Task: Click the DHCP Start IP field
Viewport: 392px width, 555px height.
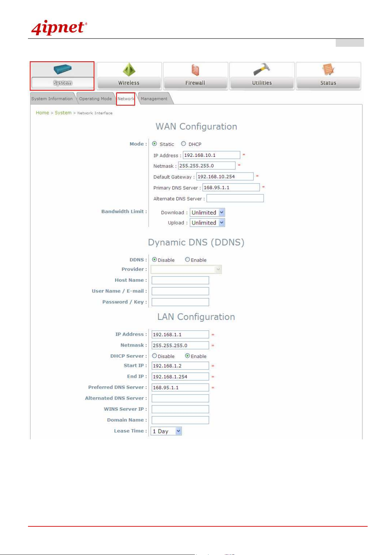Action: click(180, 366)
